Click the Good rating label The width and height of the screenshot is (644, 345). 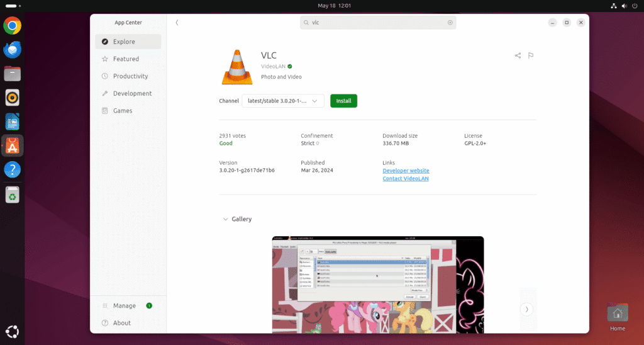click(226, 144)
